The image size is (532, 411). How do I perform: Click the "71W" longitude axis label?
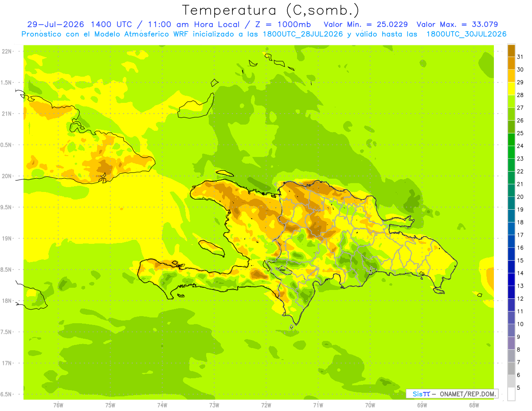click(x=318, y=405)
